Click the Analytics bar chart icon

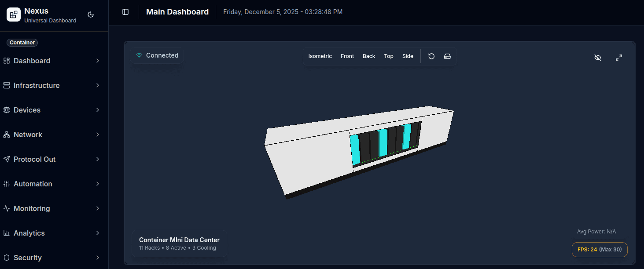(x=7, y=233)
